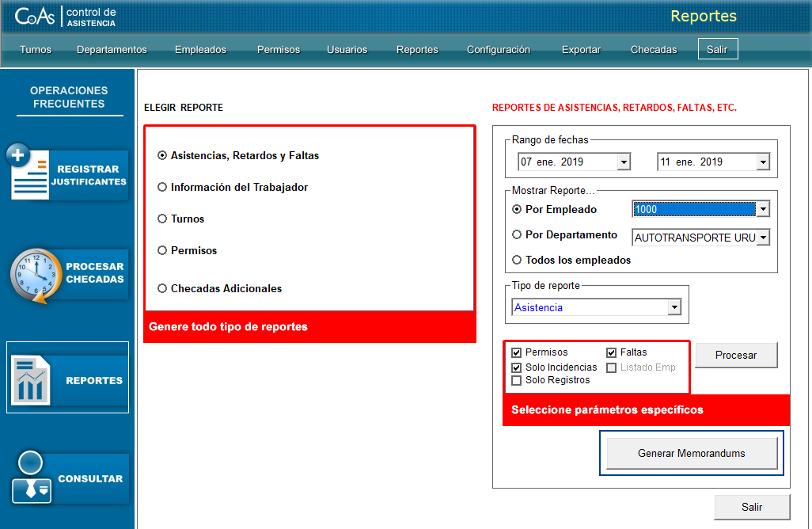Click the Procesar button

(736, 356)
